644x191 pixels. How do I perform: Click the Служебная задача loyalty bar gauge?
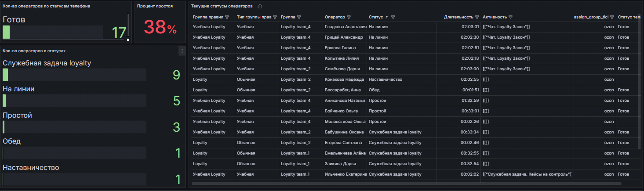coord(74,75)
